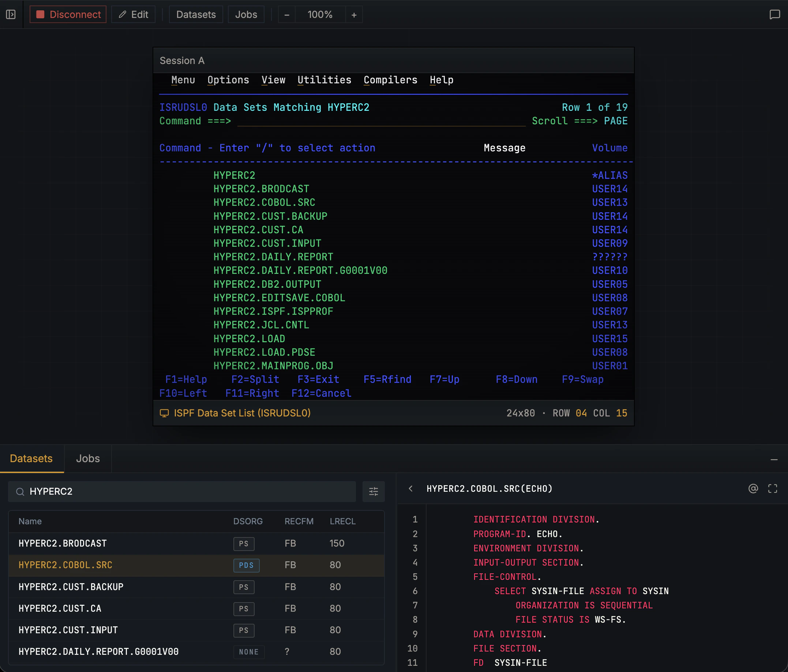Open the Options menu in terminal
Image resolution: width=788 pixels, height=672 pixels.
coord(228,80)
